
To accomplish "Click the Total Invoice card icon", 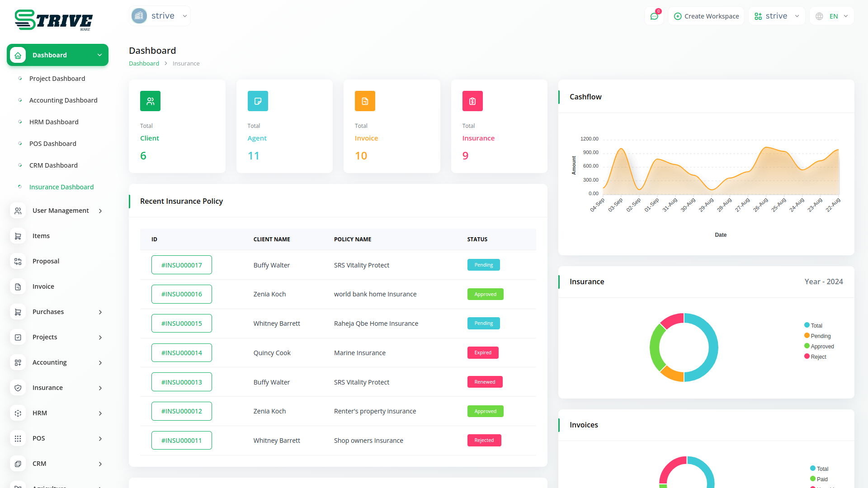I will tap(365, 101).
